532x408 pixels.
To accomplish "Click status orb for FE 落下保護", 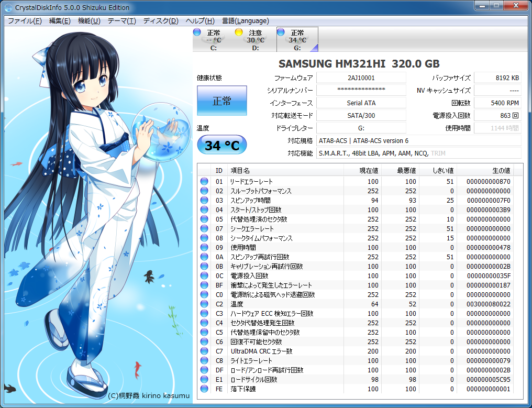I will coord(204,389).
